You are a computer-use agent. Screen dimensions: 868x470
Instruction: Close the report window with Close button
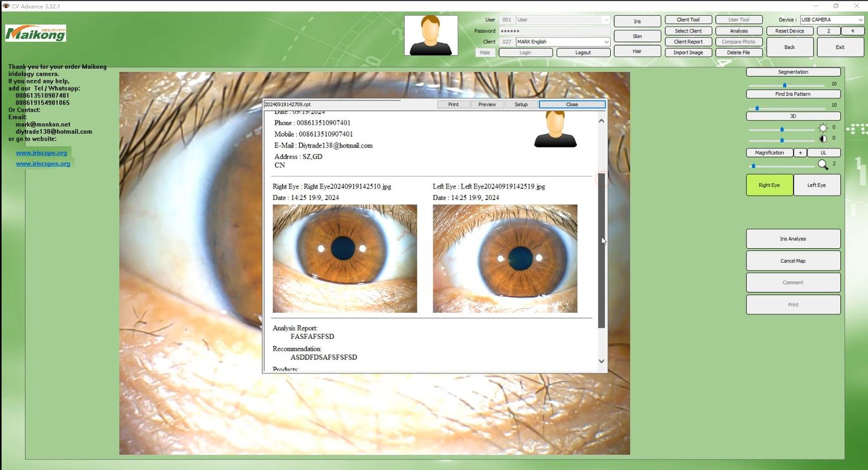click(572, 104)
